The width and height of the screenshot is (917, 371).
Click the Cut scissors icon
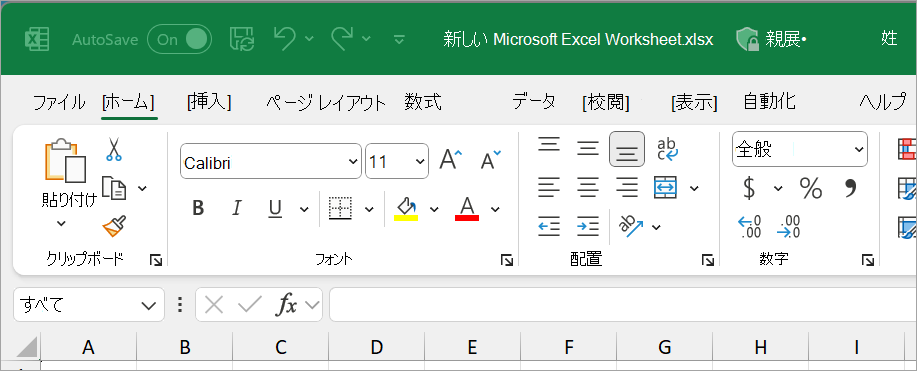[x=113, y=149]
